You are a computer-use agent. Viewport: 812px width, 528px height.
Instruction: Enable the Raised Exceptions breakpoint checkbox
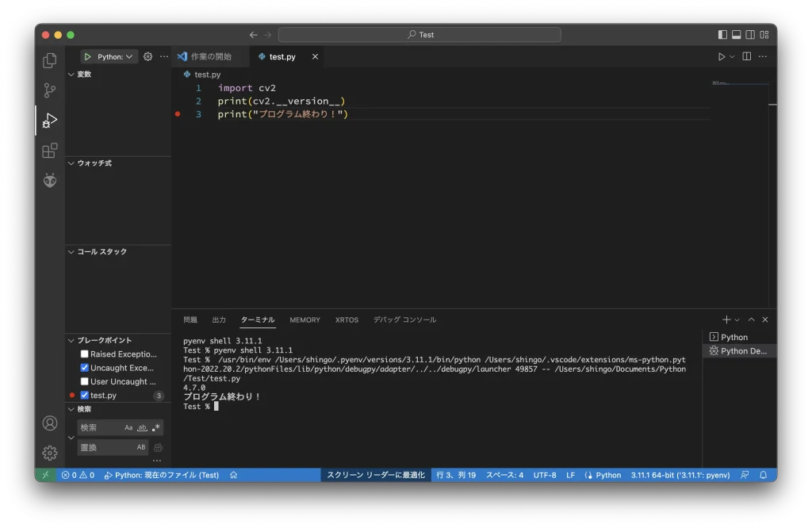(x=85, y=354)
